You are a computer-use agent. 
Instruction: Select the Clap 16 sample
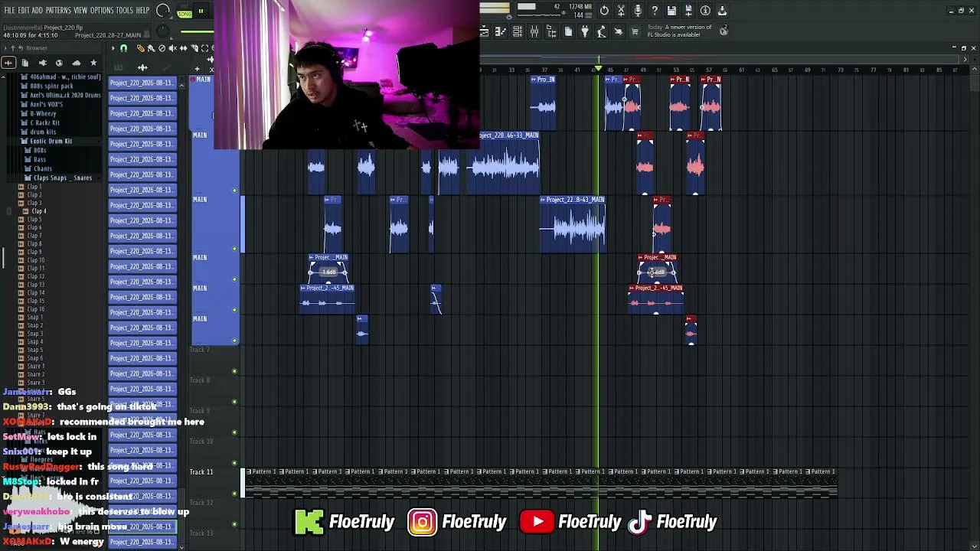tap(35, 309)
